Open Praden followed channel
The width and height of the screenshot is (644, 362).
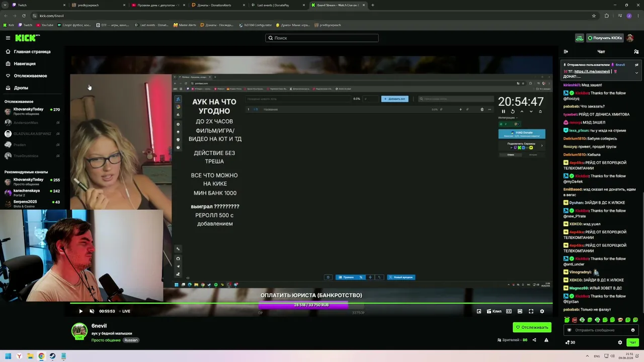pyautogui.click(x=32, y=145)
